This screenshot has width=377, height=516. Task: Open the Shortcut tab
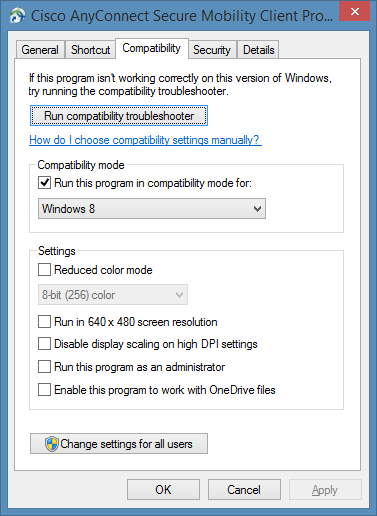coord(90,50)
